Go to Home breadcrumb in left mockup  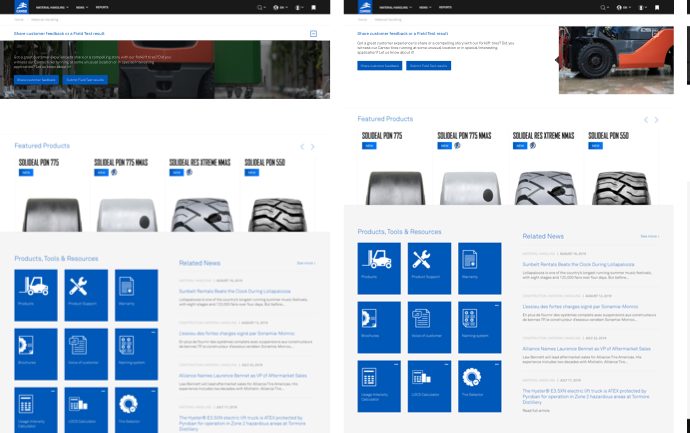click(x=19, y=19)
